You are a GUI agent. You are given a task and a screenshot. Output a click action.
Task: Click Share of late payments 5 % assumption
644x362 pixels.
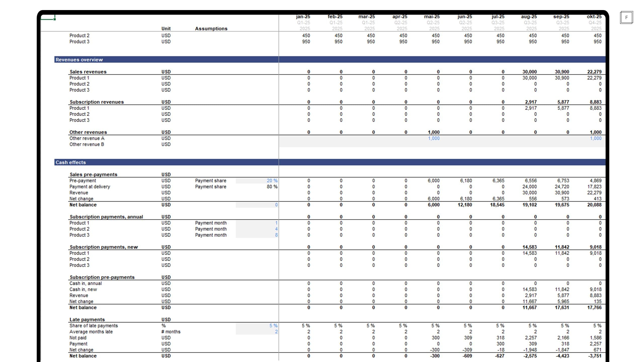pos(257,326)
